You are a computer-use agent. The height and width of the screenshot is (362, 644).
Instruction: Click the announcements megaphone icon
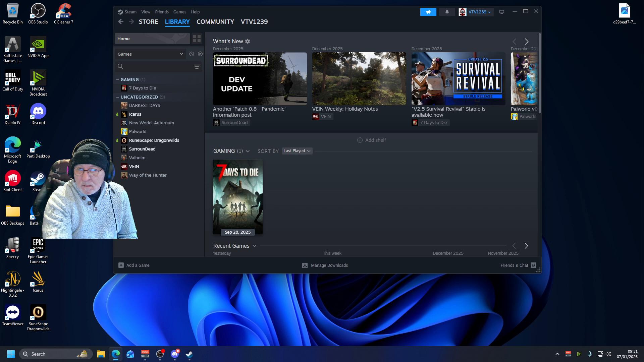click(428, 12)
